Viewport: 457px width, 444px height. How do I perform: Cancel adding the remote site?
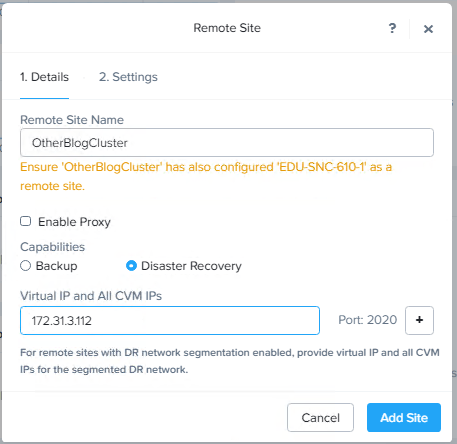click(x=320, y=417)
